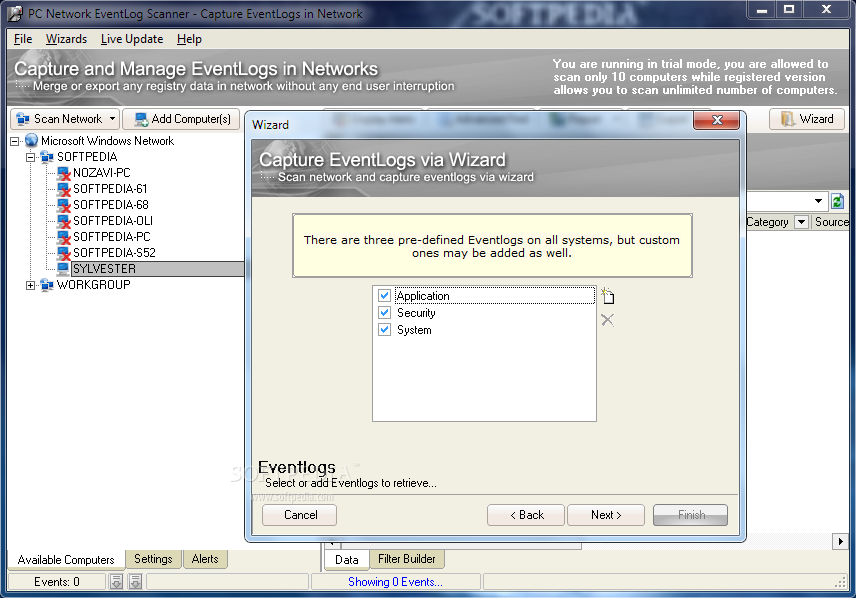Viewport: 856px width, 598px height.
Task: Select SOFTPEDIA-68 in the tree
Action: 111,205
